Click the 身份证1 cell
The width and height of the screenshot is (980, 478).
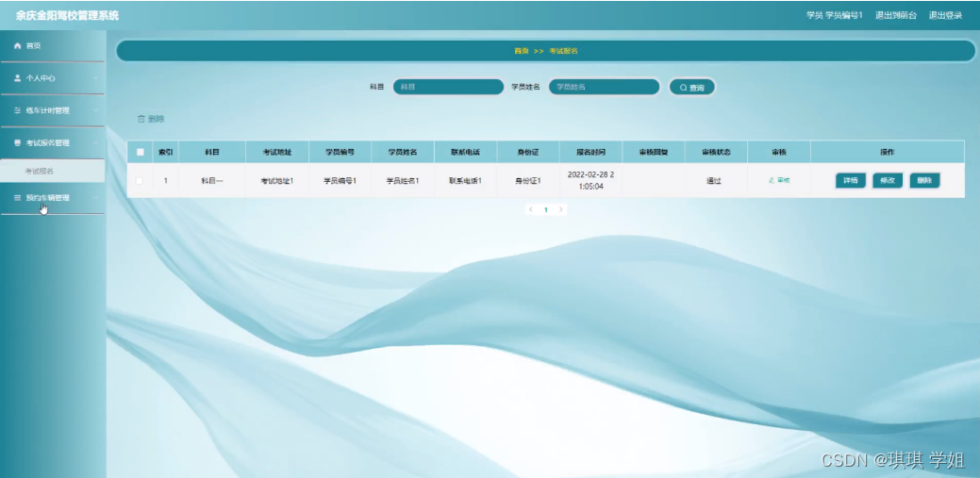coord(527,181)
